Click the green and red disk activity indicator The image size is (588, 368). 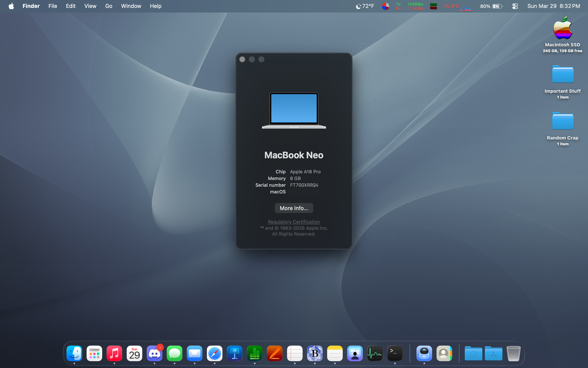coord(433,6)
